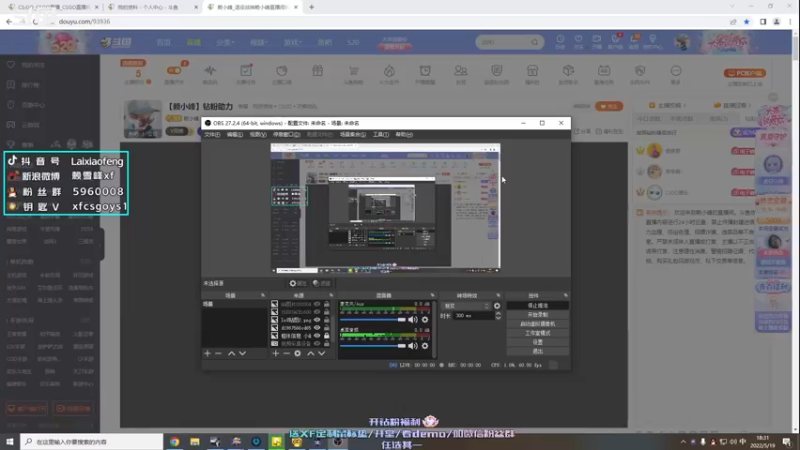
Task: Click the Windows taskbar search box
Action: point(92,441)
